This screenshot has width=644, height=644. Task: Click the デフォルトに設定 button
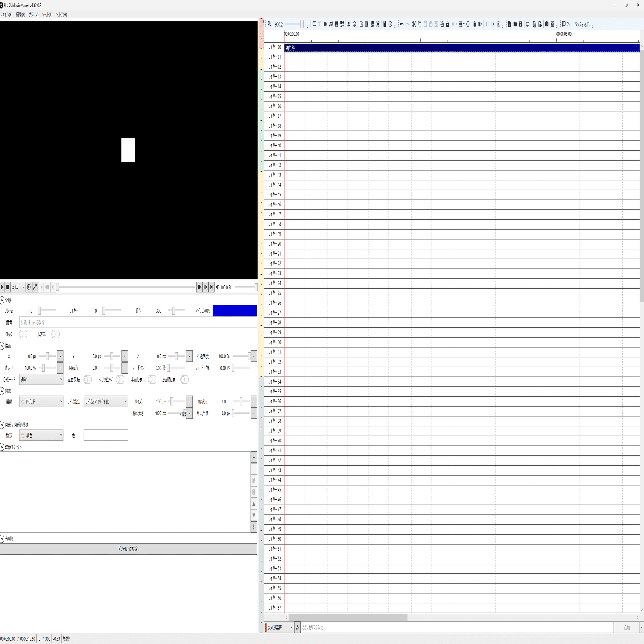click(128, 549)
